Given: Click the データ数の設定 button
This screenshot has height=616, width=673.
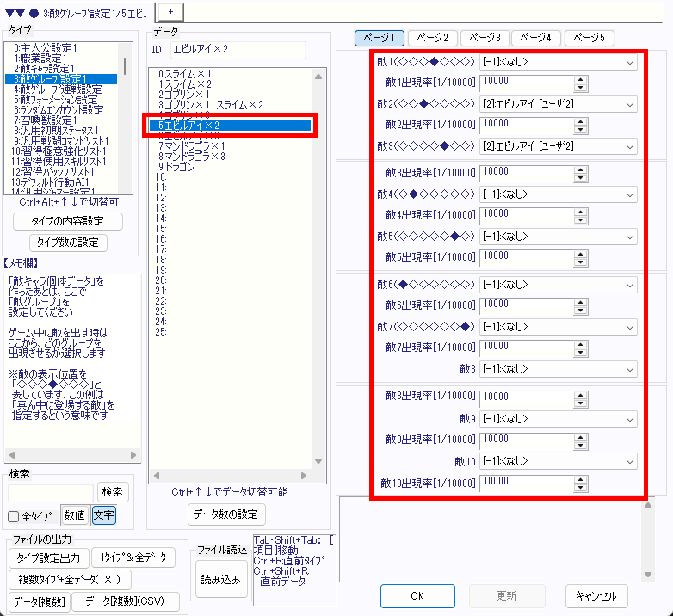Looking at the screenshot, I should tap(226, 514).
